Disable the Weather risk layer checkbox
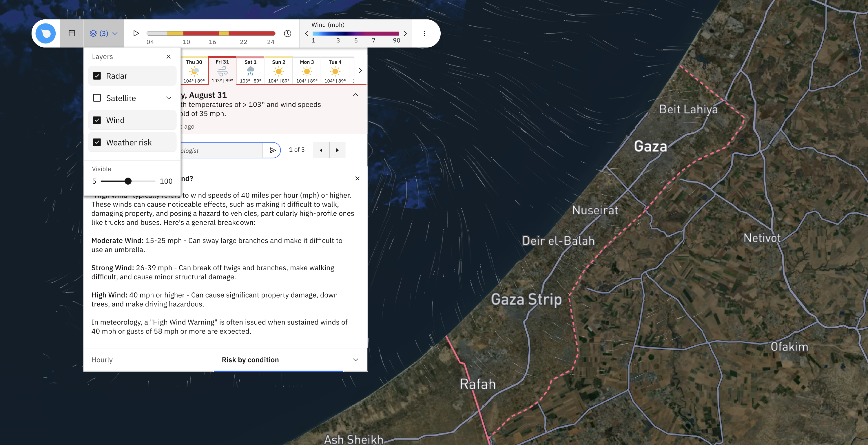Image resolution: width=868 pixels, height=445 pixels. [x=97, y=143]
